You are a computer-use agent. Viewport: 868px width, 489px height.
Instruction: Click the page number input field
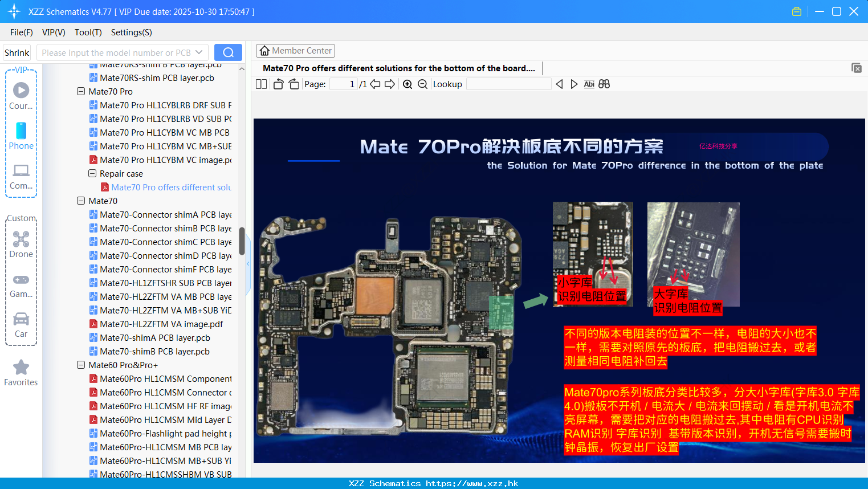coord(344,84)
